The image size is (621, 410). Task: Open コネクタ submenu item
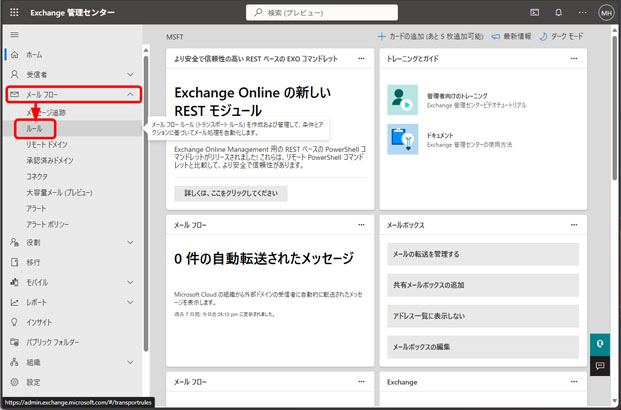(37, 177)
